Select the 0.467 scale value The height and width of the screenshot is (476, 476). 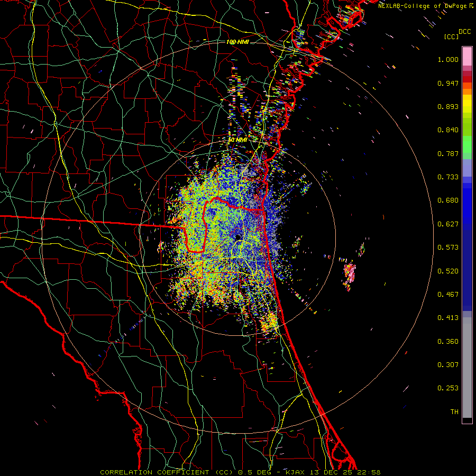[x=448, y=295]
